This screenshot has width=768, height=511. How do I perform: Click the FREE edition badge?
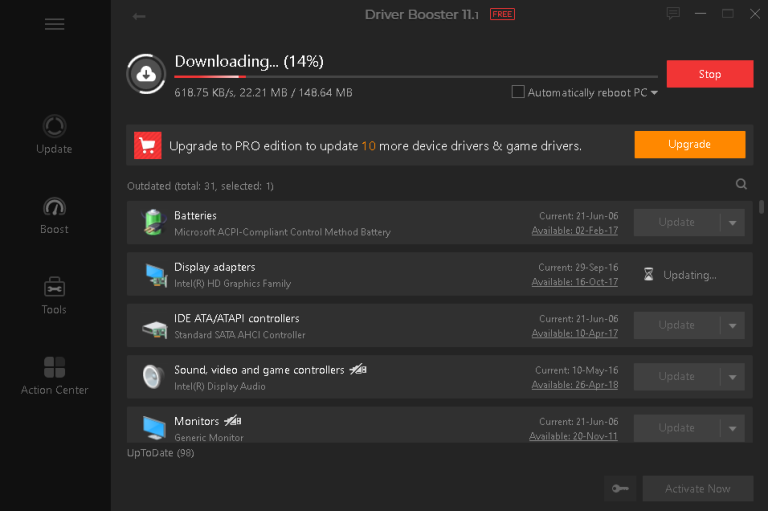(502, 14)
